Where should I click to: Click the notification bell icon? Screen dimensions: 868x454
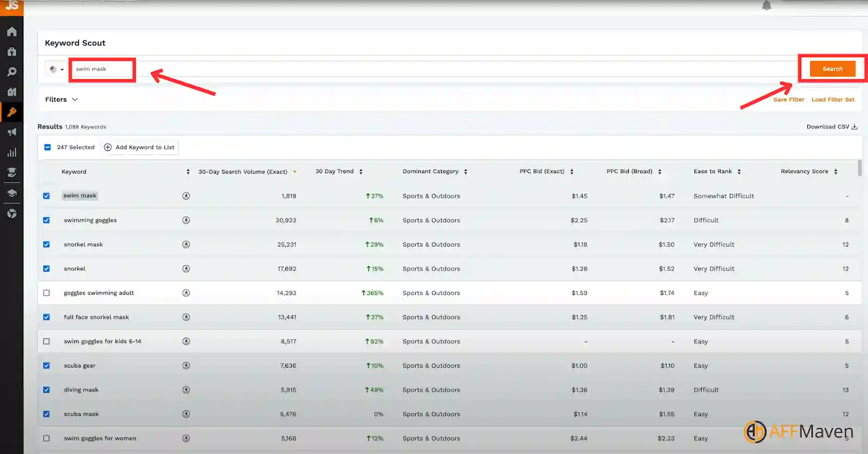point(766,6)
